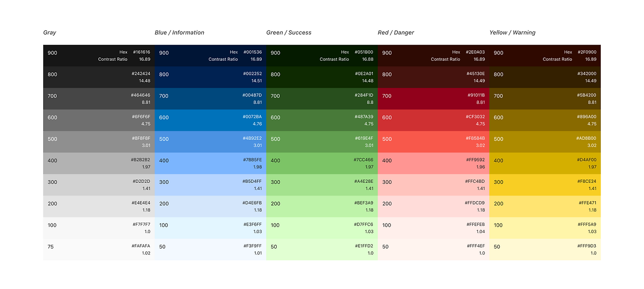Choose the Gray 600 swatch #6F6F6F

coord(99,121)
